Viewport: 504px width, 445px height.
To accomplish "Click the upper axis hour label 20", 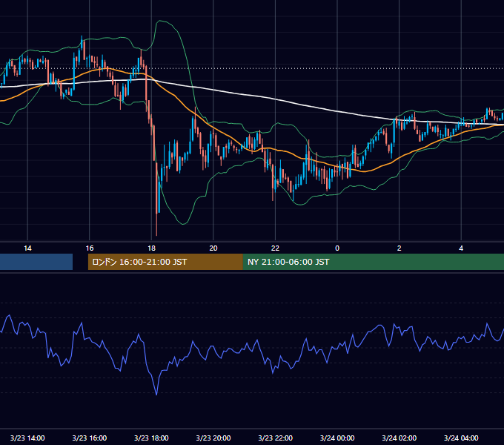I will click(x=213, y=248).
